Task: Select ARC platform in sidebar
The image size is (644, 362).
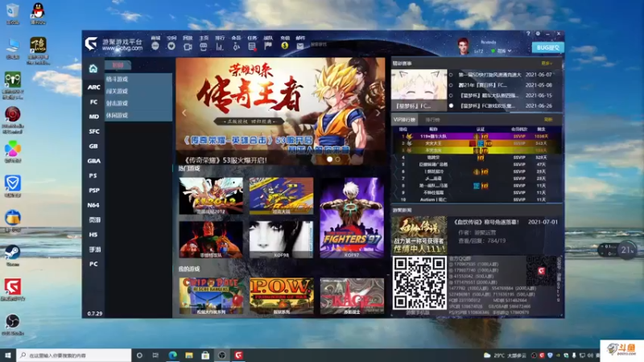Action: coord(93,87)
